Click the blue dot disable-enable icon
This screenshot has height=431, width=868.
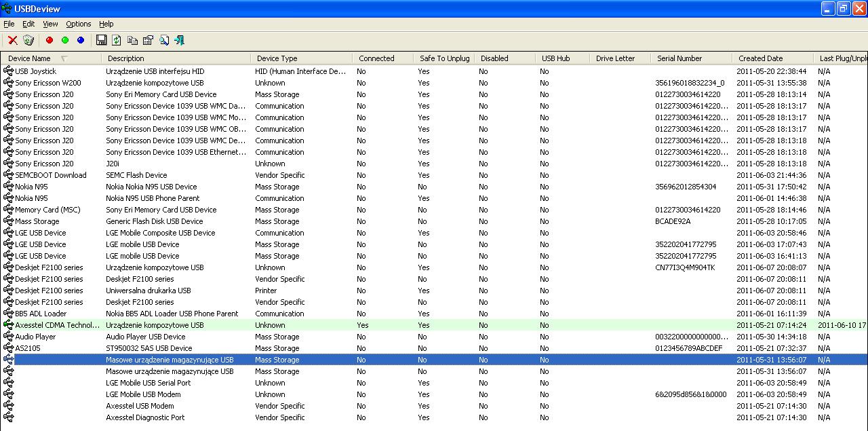[x=81, y=40]
